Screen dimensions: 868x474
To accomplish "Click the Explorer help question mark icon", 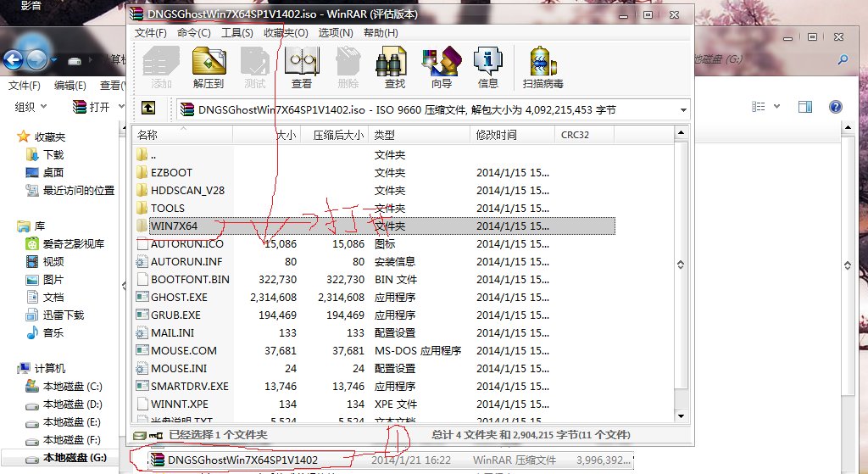I will point(835,106).
